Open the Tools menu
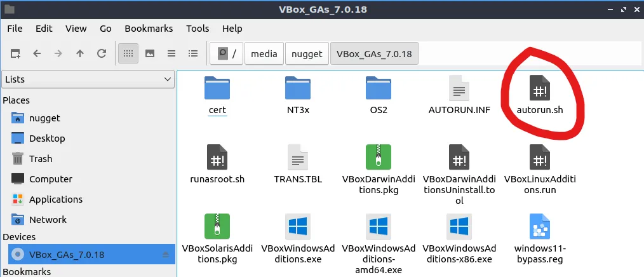644x277 pixels. coord(198,29)
